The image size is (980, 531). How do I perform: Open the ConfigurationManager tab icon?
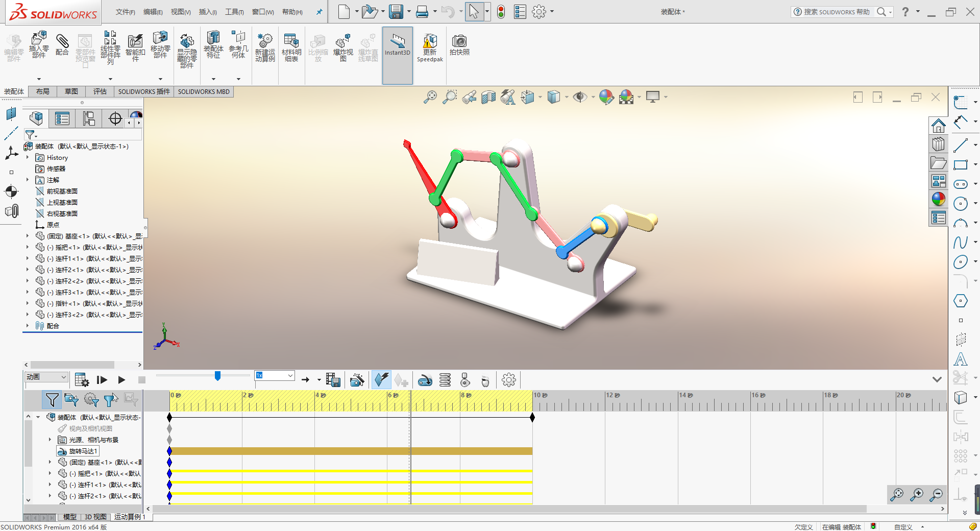click(89, 118)
